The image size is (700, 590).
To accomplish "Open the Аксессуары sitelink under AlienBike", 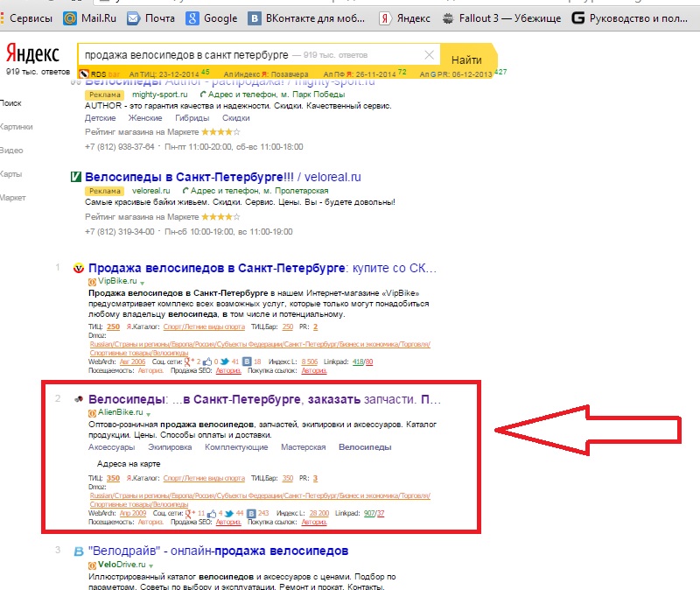I will (112, 447).
